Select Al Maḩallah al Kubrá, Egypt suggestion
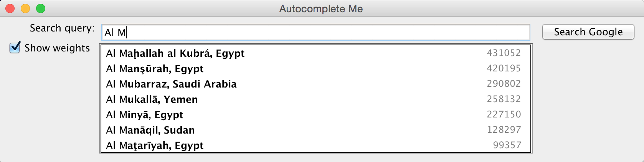The width and height of the screenshot is (644, 162). point(175,53)
